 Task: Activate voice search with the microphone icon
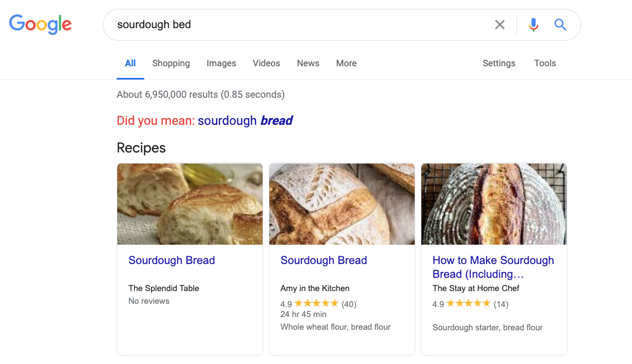(533, 24)
